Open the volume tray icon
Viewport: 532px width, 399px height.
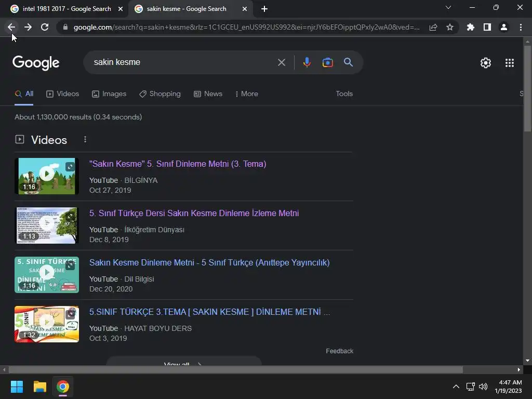point(483,387)
